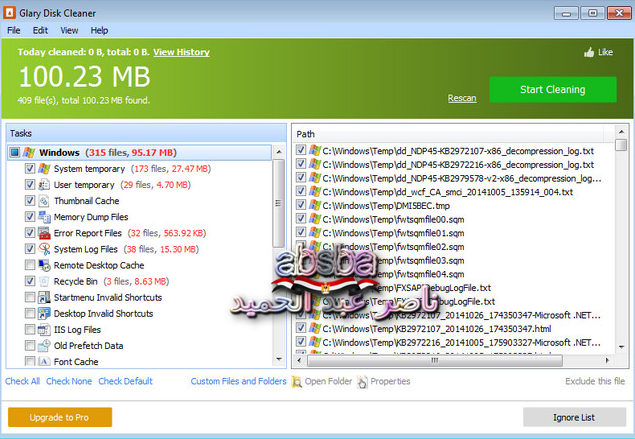Open Custom Files and Folders link
Image resolution: width=635 pixels, height=439 pixels.
[239, 381]
